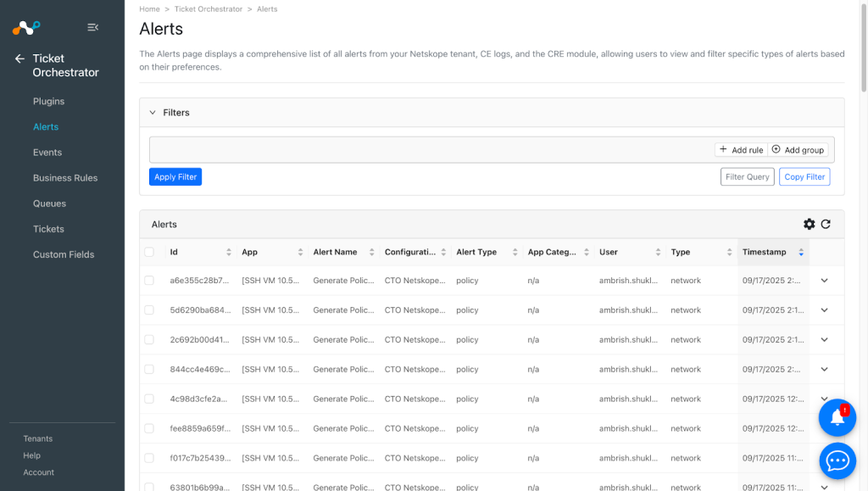Open Business Rules in the sidebar
This screenshot has height=491, width=868.
point(65,178)
